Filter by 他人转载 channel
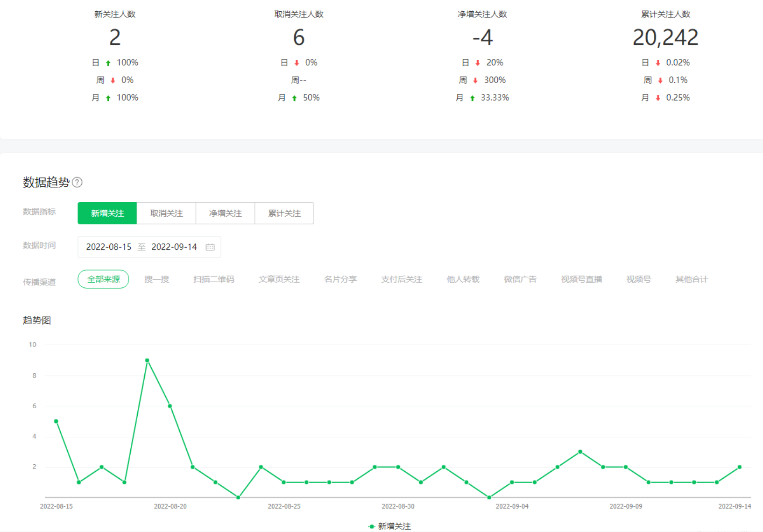Viewport: 763px width, 532px height. click(x=463, y=279)
